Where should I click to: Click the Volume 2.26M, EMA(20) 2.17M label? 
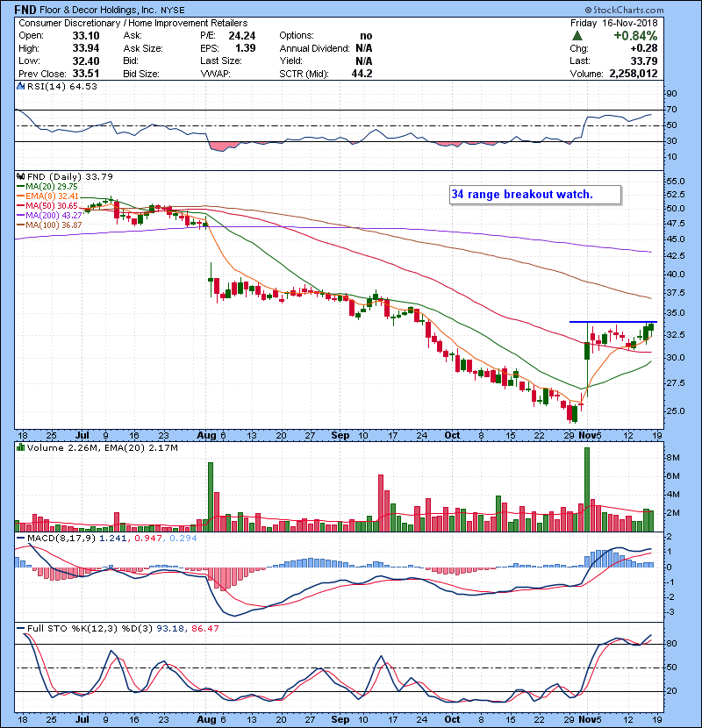click(x=102, y=448)
